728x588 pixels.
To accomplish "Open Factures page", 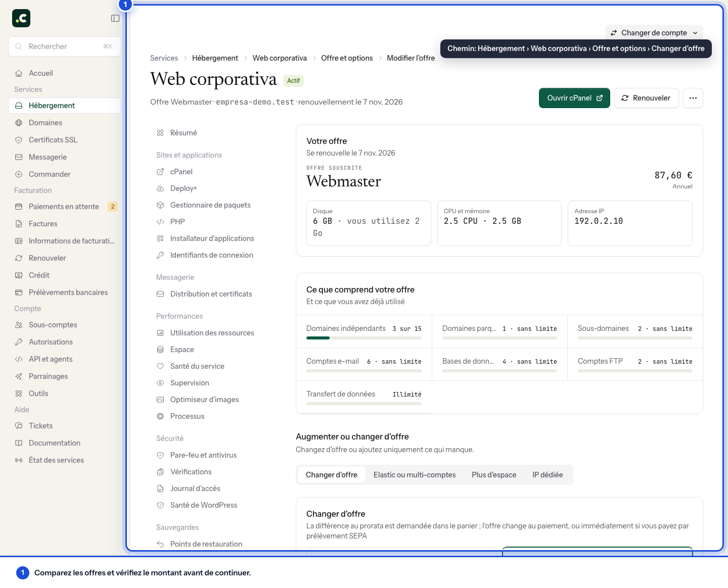I will [x=65, y=224].
